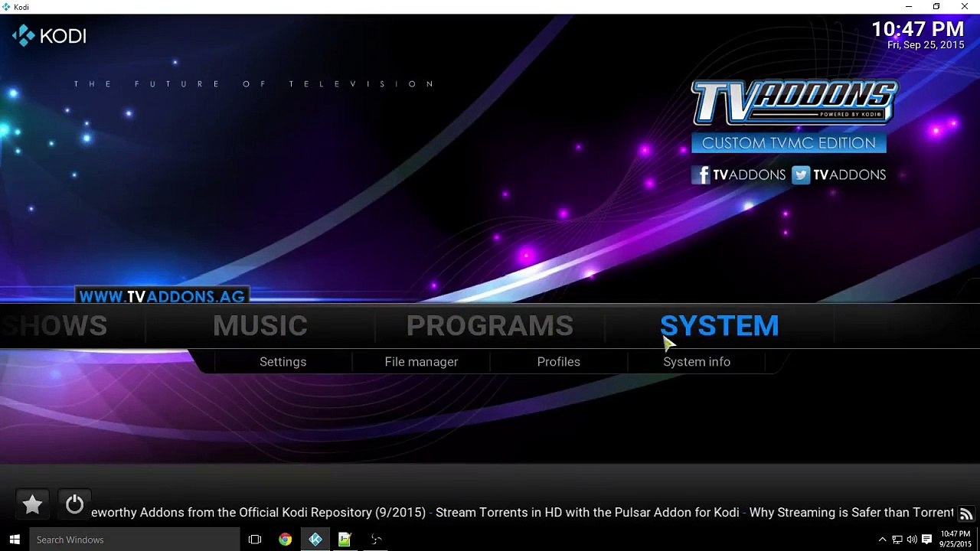Restore down the Kodi window
The image size is (980, 551).
[x=936, y=7]
